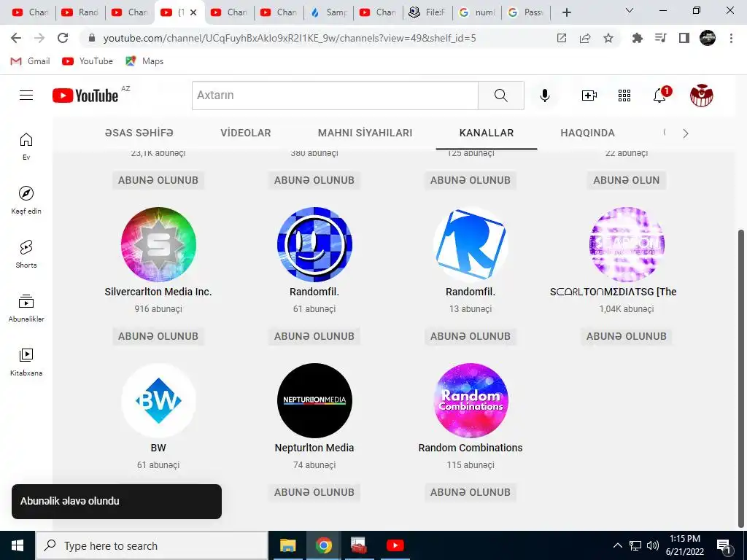Close the active browser tab
Viewport: 747px width, 560px height.
[193, 12]
